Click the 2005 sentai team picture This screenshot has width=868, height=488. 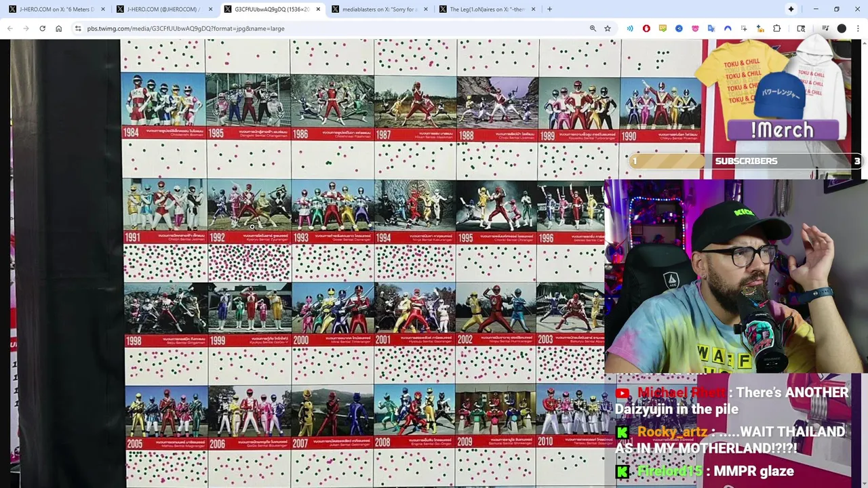[167, 412]
